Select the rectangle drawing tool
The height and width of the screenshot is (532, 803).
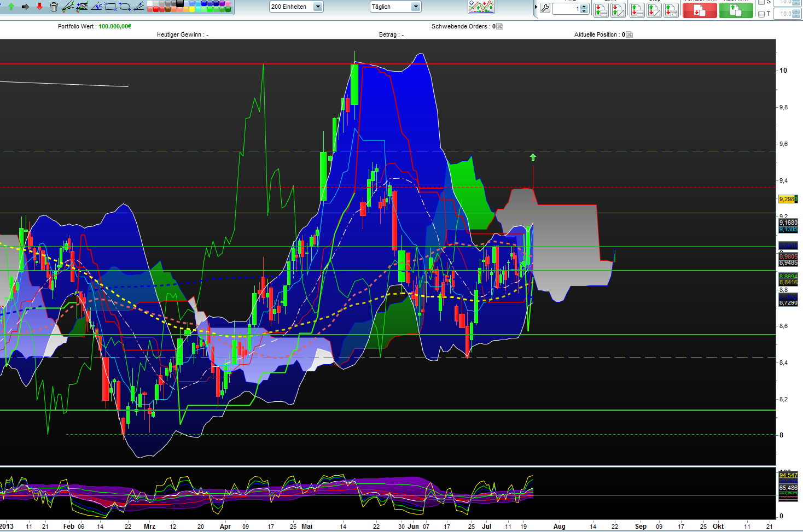click(110, 7)
